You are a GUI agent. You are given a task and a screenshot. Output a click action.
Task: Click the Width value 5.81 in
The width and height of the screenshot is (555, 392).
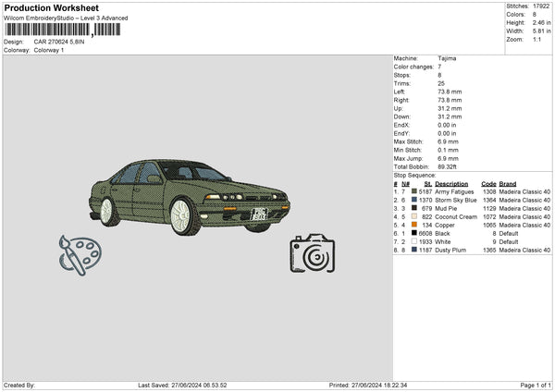pos(541,31)
